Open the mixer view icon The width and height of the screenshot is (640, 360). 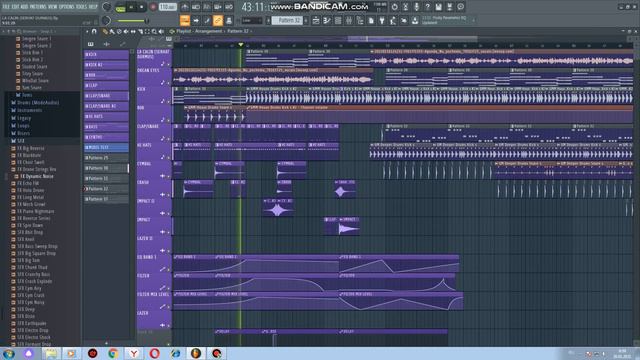(x=349, y=20)
